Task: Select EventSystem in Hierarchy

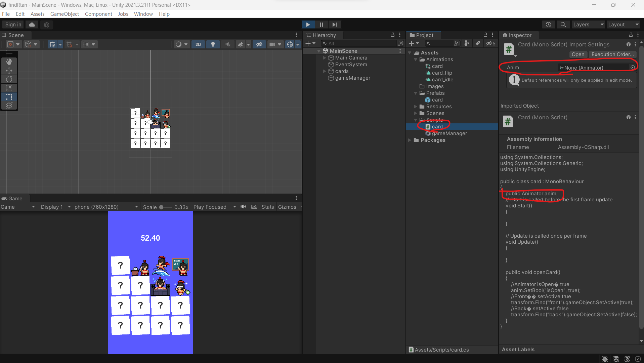Action: 351,65
